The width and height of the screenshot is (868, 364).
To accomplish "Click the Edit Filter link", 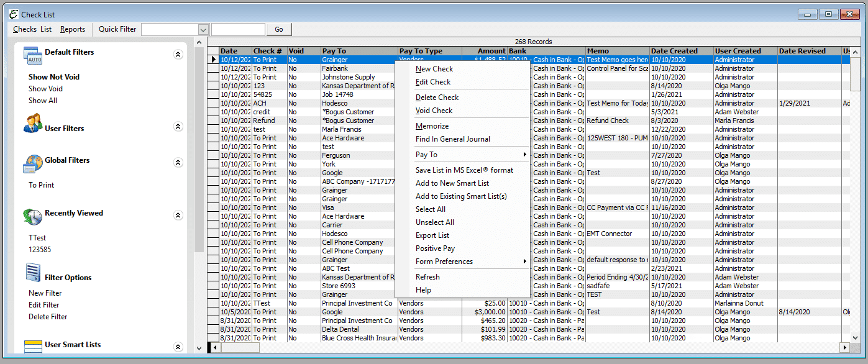I will [x=43, y=305].
